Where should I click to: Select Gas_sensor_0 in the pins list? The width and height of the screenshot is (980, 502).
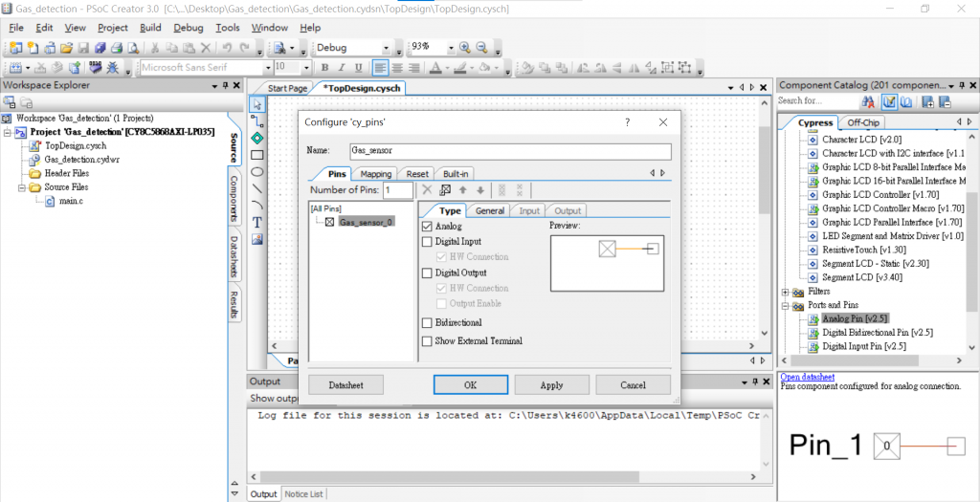click(367, 222)
